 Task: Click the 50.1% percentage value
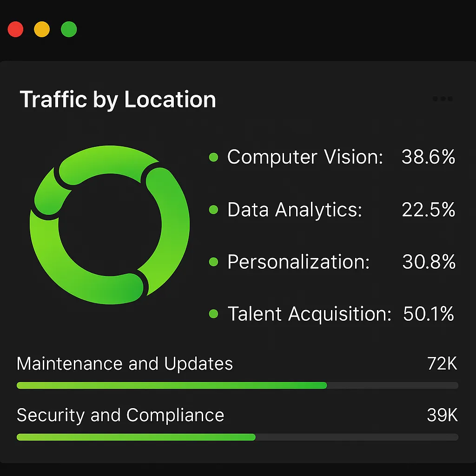tap(428, 314)
